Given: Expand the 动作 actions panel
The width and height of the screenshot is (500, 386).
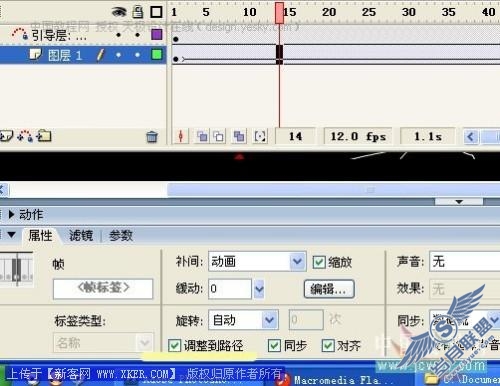Looking at the screenshot, I should [11, 214].
